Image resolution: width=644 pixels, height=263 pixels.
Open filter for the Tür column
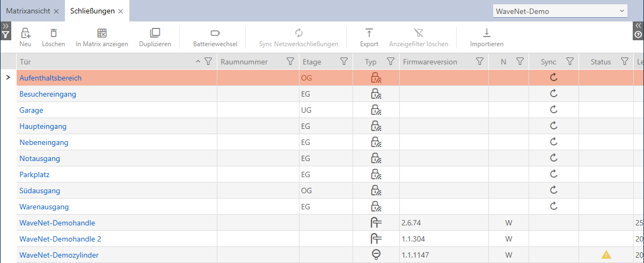tap(209, 62)
